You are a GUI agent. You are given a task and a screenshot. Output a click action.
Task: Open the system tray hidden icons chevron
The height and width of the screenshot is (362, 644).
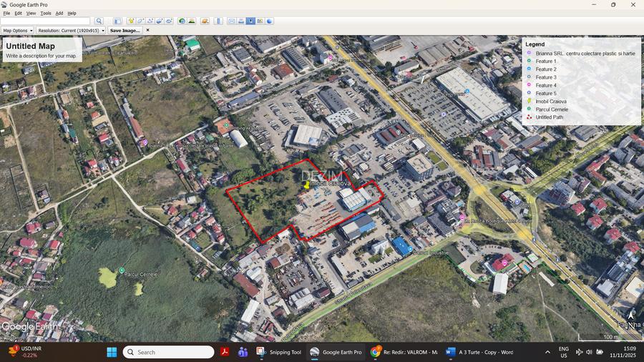547,352
